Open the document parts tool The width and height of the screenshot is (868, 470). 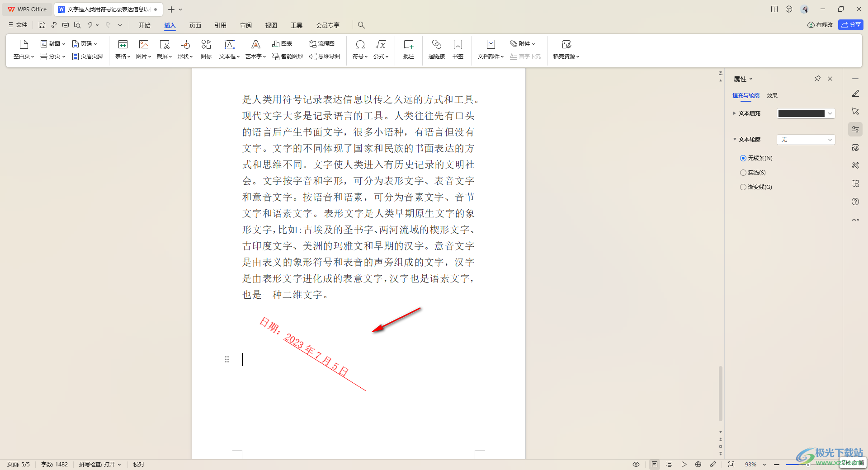[491, 50]
